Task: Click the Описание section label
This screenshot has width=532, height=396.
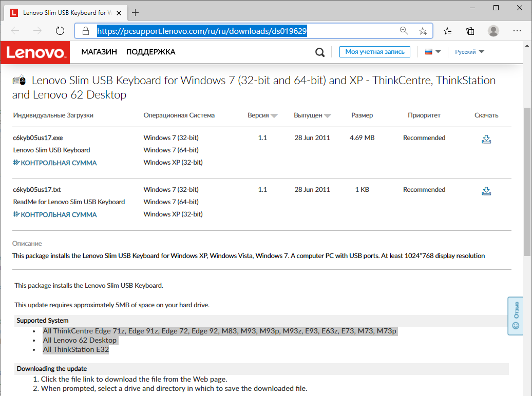Action: coord(27,244)
